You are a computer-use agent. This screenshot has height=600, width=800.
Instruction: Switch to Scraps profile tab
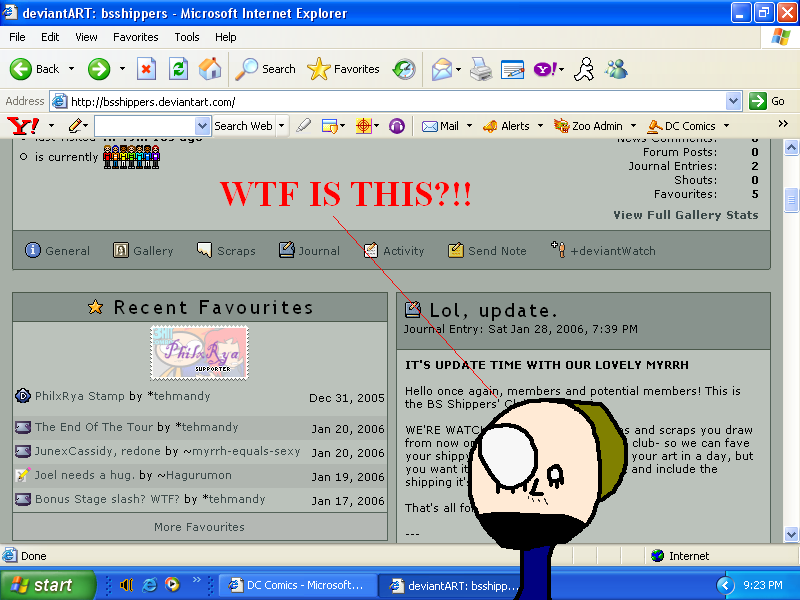[x=226, y=251]
